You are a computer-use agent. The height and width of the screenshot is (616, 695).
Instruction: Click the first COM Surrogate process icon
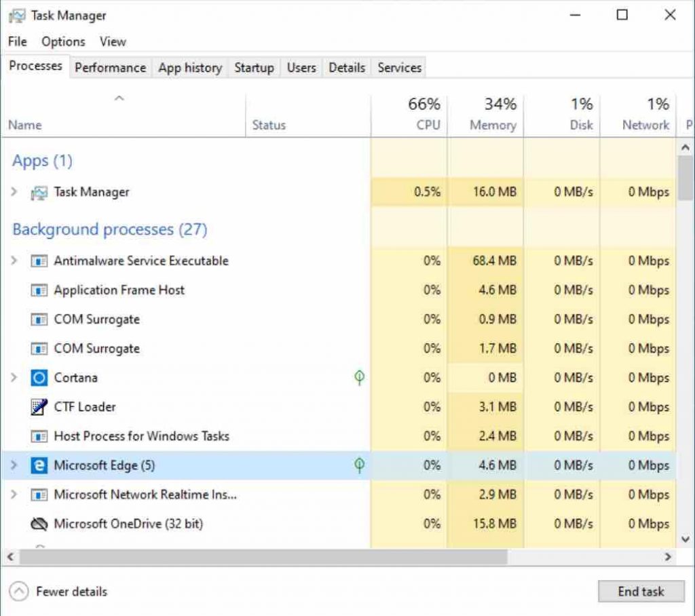pyautogui.click(x=39, y=319)
